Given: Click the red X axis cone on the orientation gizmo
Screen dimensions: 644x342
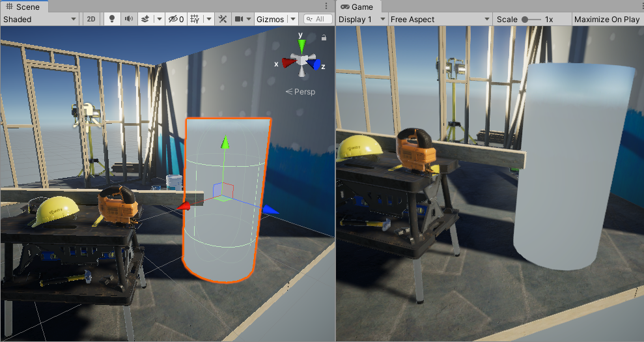Looking at the screenshot, I should pos(287,63).
